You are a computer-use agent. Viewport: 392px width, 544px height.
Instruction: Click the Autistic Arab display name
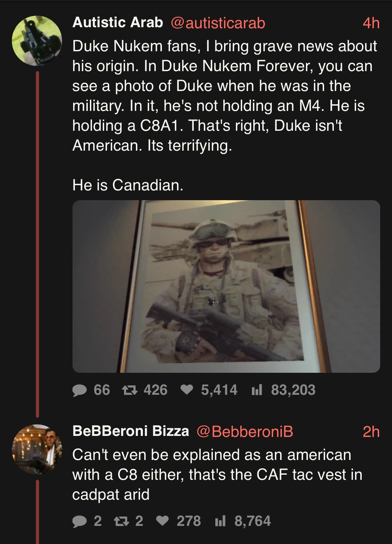(117, 23)
